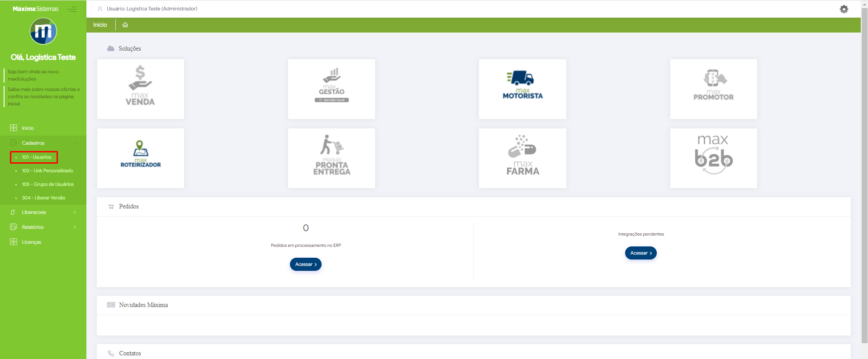
Task: Open the max b2b solution tile
Action: tap(714, 158)
